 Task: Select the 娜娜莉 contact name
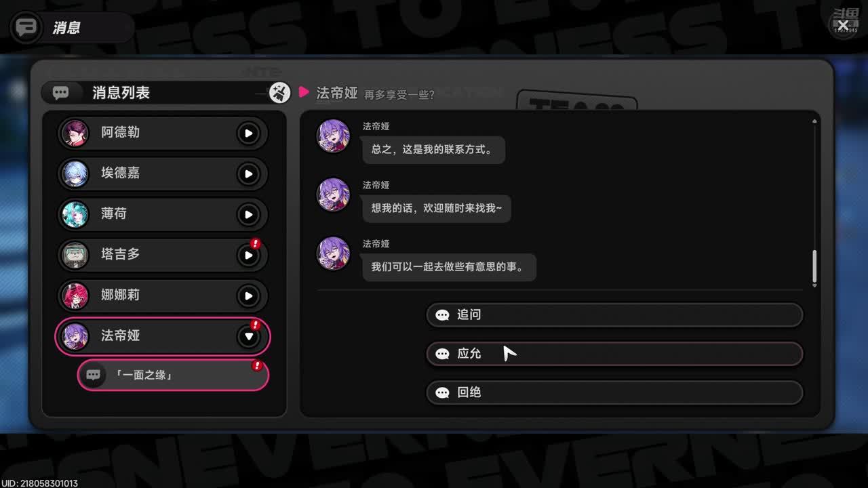pyautogui.click(x=120, y=296)
